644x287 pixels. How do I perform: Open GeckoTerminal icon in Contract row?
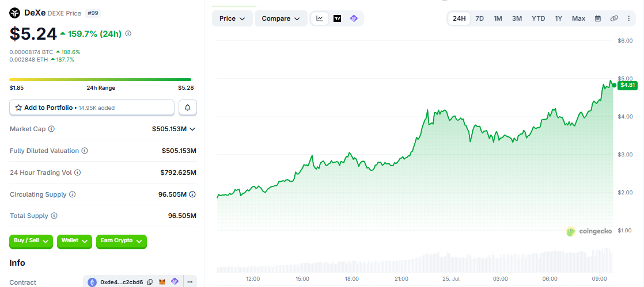175,282
